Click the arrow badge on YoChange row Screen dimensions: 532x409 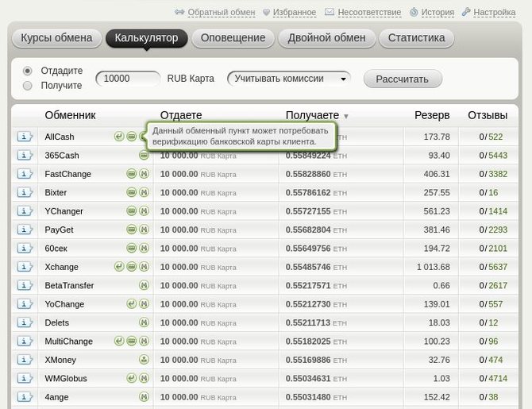pos(132,304)
